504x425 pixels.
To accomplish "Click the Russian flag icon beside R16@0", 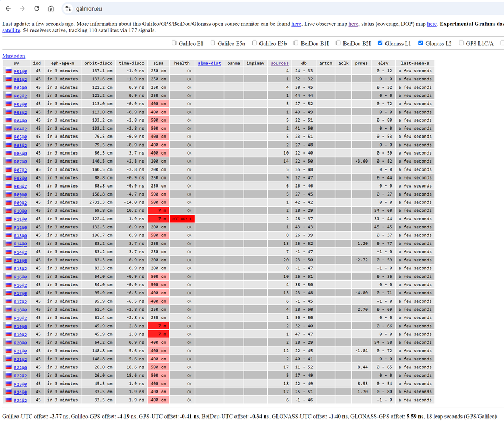I will tap(9, 276).
